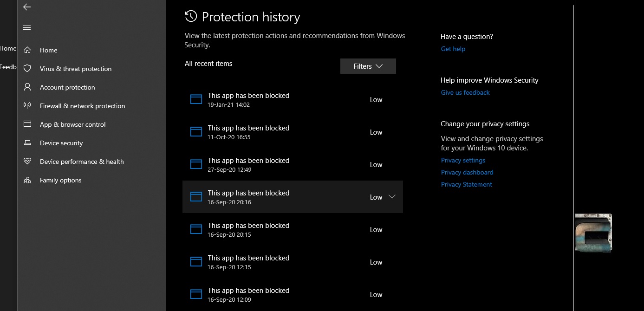Click the app icon for 16-Sep-20 12:09 entry
Viewport: 644px width, 311px height.
[x=196, y=294]
